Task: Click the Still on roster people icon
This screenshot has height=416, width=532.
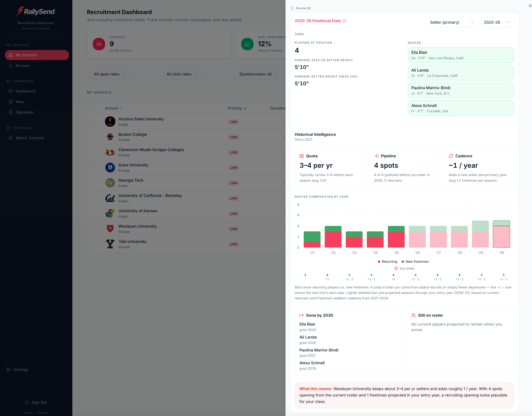Action: point(414,315)
